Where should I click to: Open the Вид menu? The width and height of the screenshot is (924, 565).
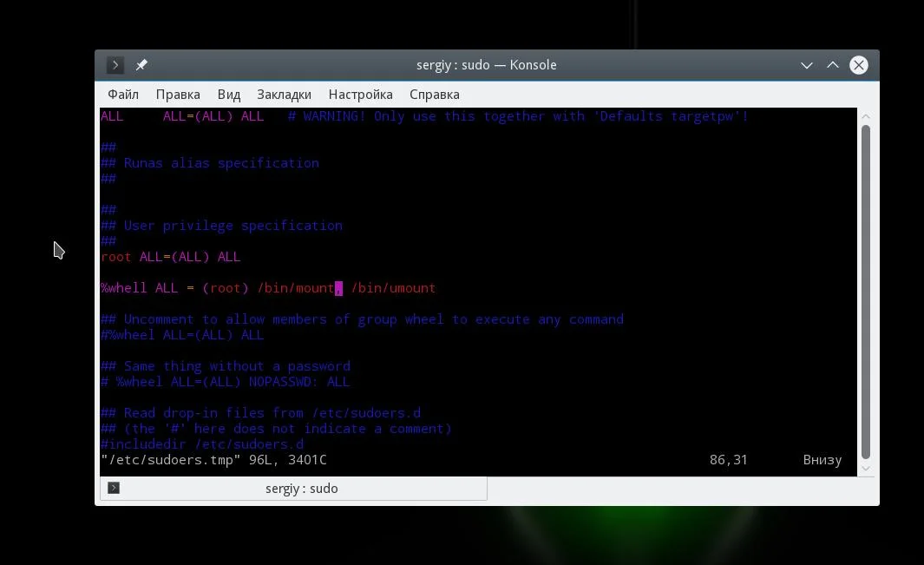click(x=229, y=95)
